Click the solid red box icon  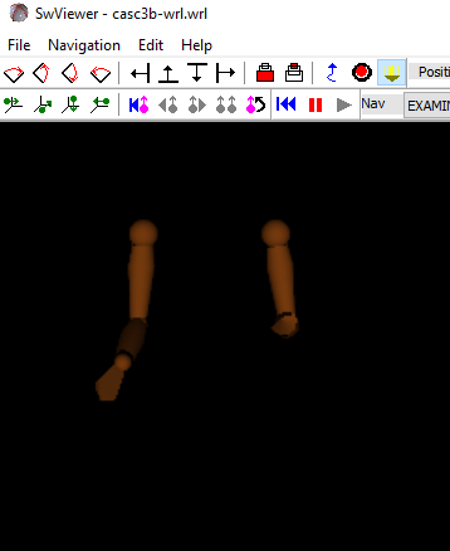click(265, 73)
